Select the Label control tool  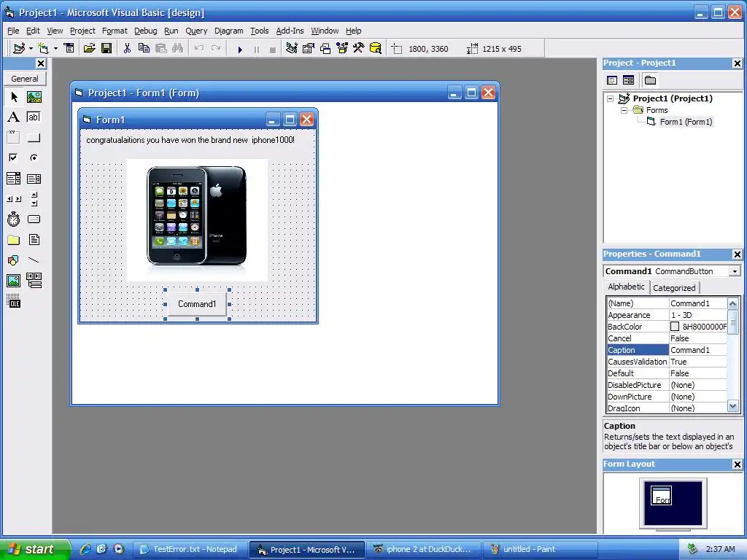pos(14,117)
